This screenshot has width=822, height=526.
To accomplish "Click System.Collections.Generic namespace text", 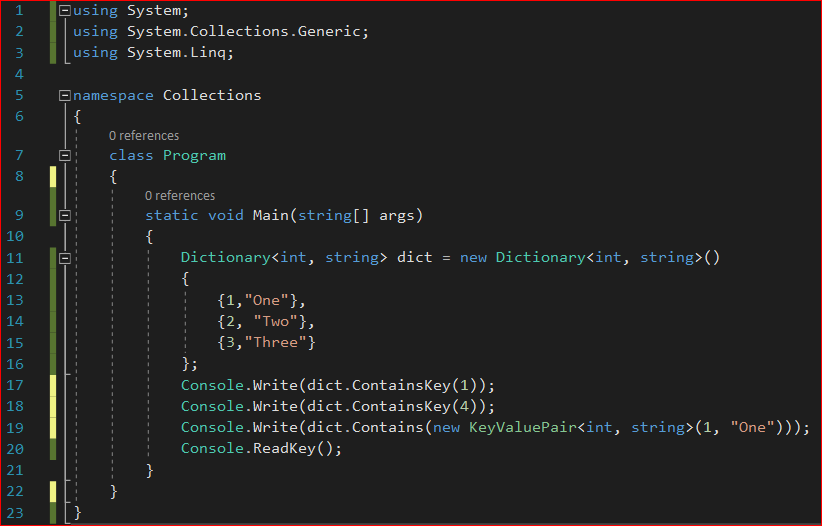I will point(247,32).
